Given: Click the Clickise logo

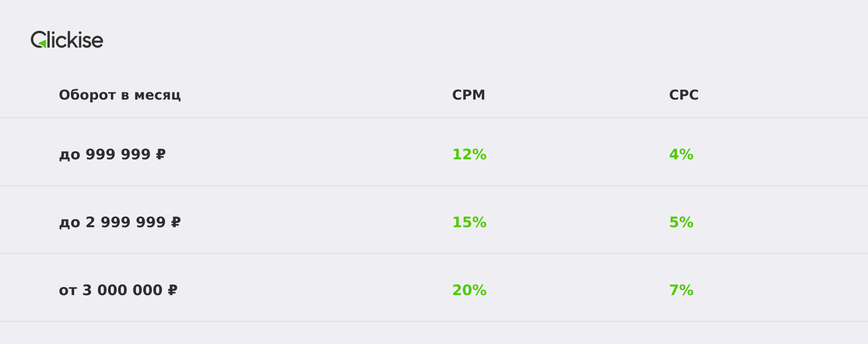Looking at the screenshot, I should [x=67, y=40].
